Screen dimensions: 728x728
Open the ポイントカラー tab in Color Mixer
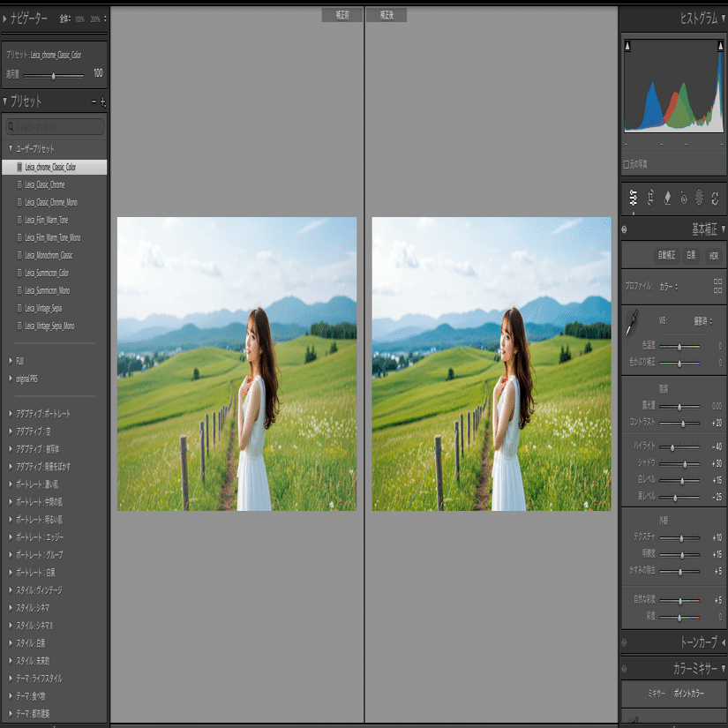point(688,694)
